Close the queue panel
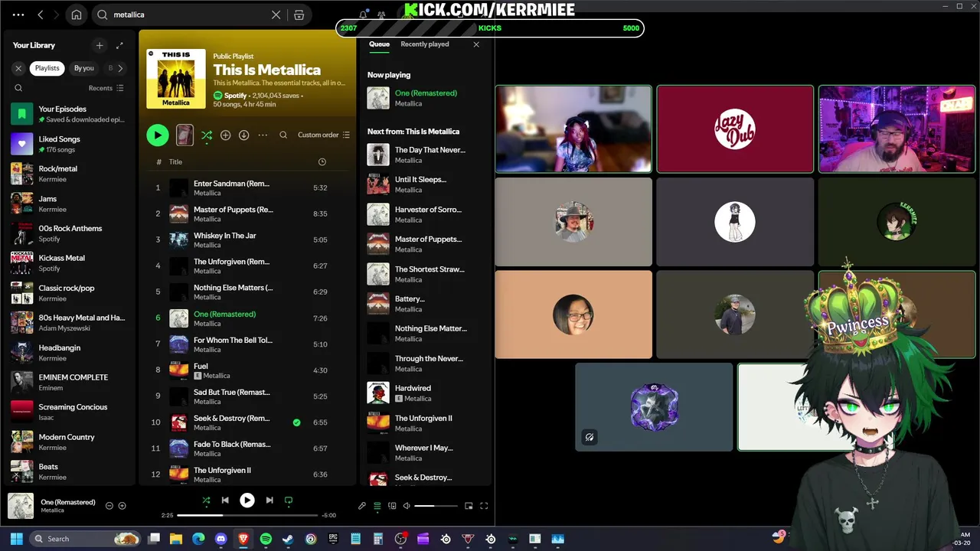Viewport: 980px width, 551px height. (x=476, y=44)
